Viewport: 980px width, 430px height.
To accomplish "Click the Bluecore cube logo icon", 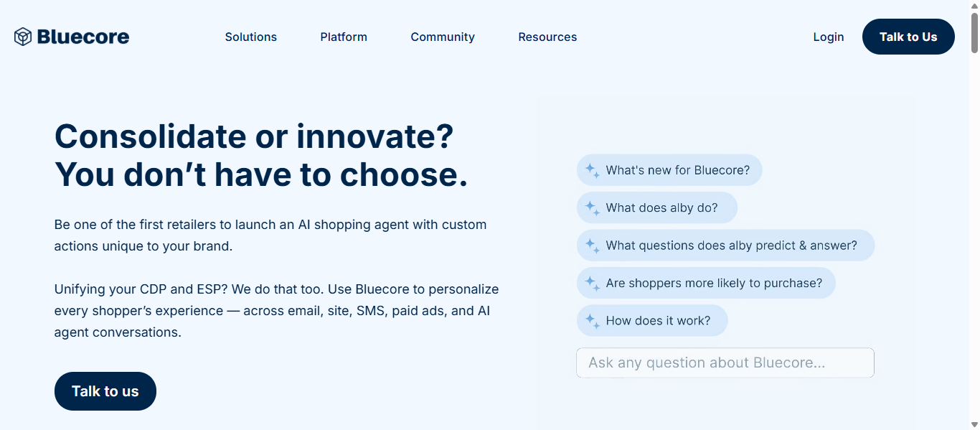I will coord(23,37).
